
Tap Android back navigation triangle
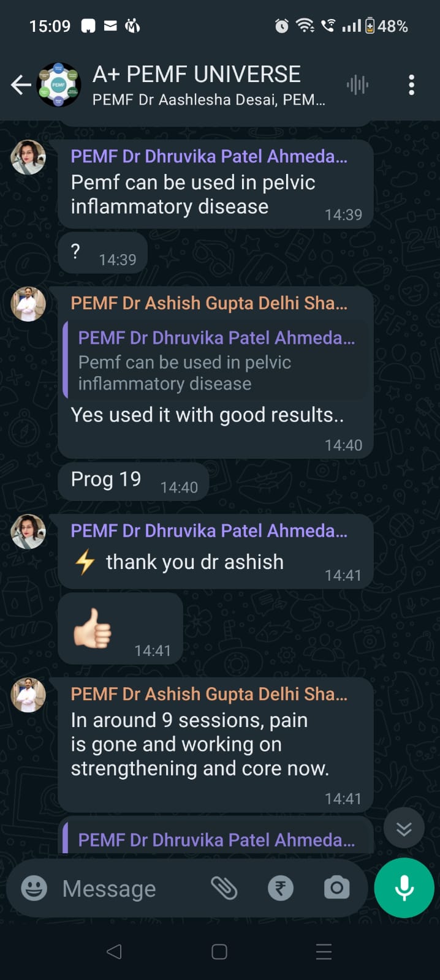pyautogui.click(x=114, y=951)
